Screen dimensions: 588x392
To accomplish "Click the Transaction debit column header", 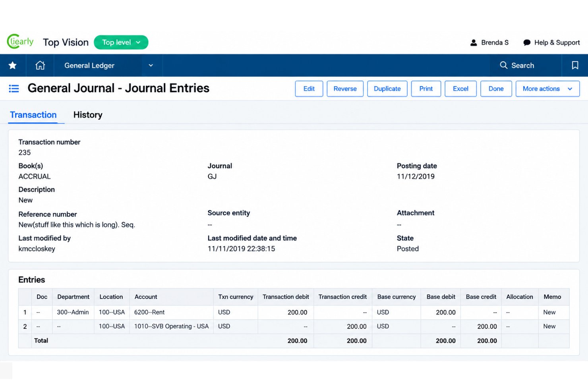I will (x=286, y=297).
